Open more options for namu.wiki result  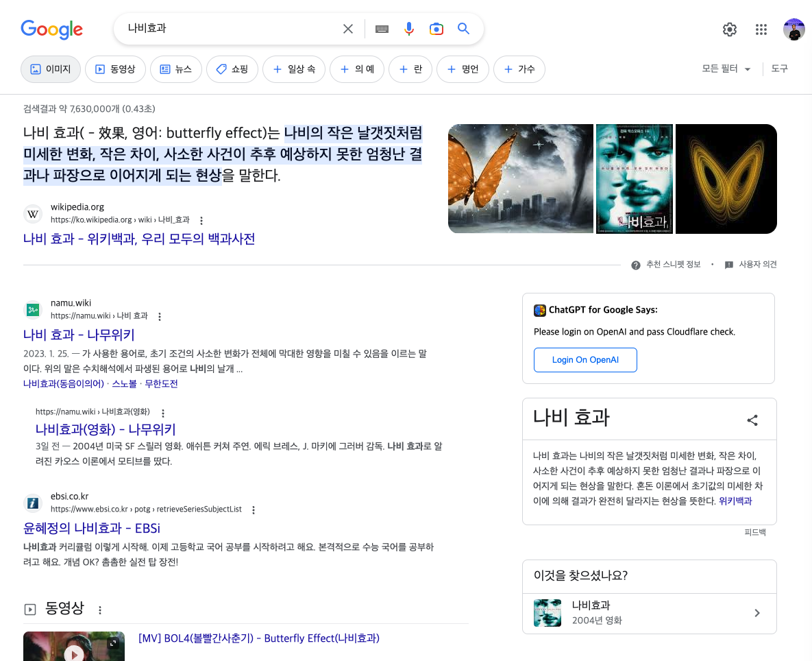[160, 317]
